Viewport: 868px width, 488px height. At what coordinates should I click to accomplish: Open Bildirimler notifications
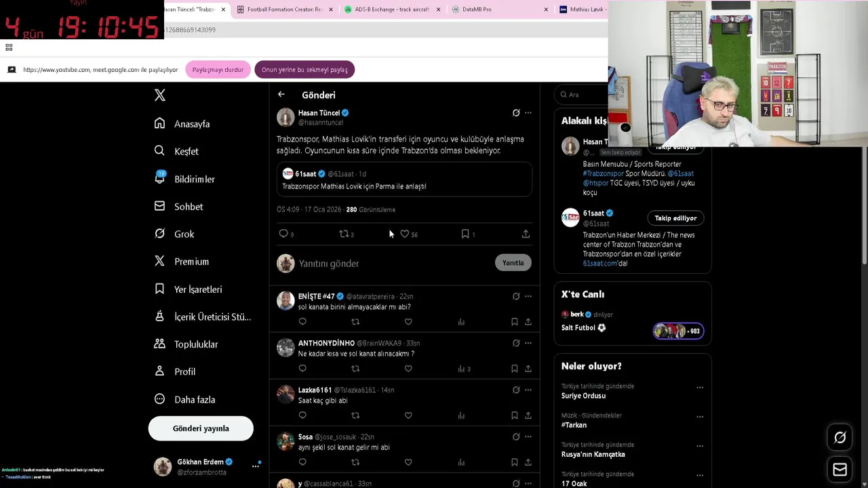point(184,179)
